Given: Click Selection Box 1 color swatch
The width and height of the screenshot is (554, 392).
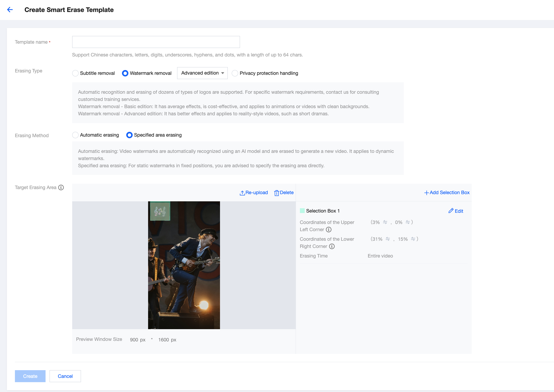Looking at the screenshot, I should click(x=302, y=211).
